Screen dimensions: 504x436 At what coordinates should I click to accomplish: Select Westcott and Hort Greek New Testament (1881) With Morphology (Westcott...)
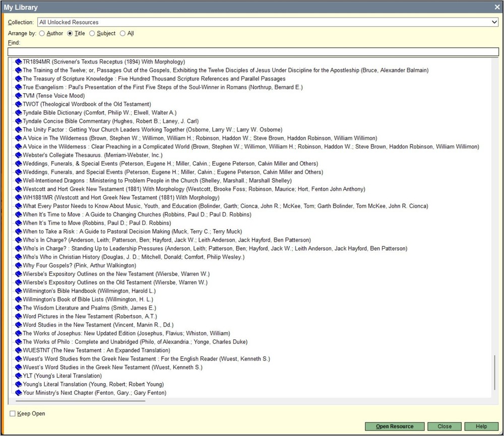point(194,189)
